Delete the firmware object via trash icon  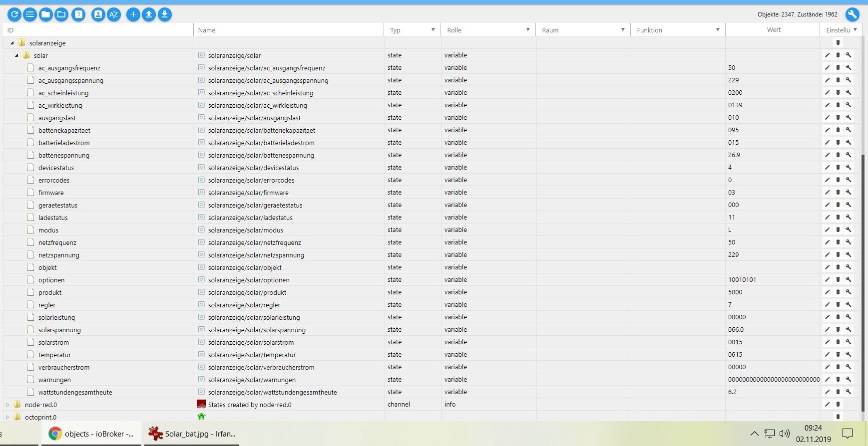tap(838, 193)
